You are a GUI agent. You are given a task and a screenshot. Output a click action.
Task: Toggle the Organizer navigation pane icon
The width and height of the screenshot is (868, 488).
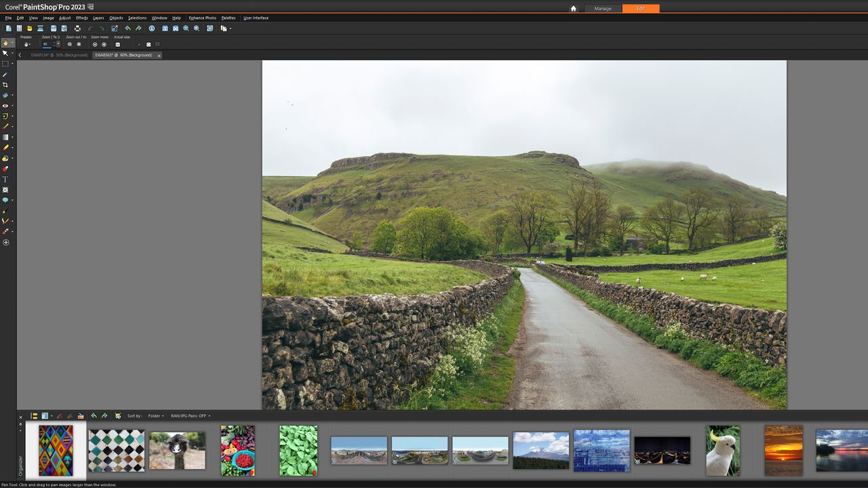(x=34, y=415)
